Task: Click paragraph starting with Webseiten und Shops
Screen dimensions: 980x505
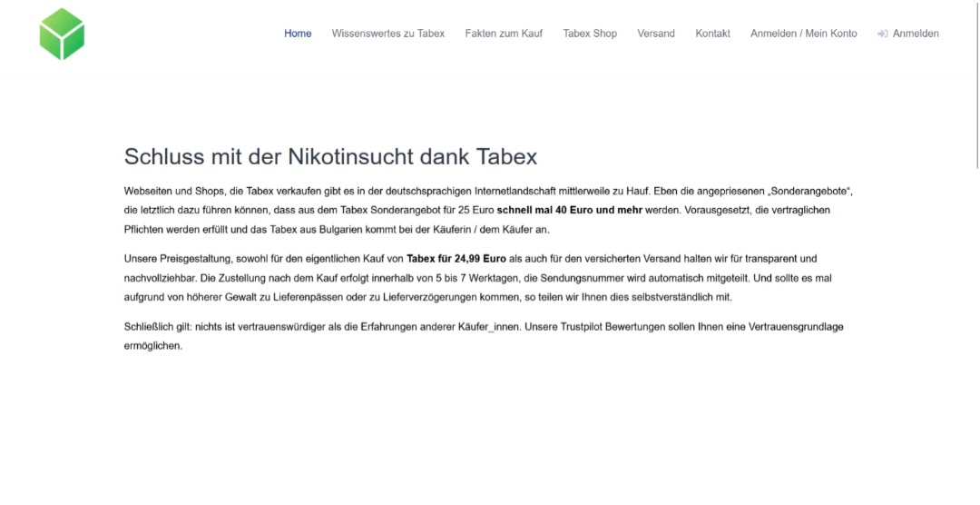Action: [490, 210]
